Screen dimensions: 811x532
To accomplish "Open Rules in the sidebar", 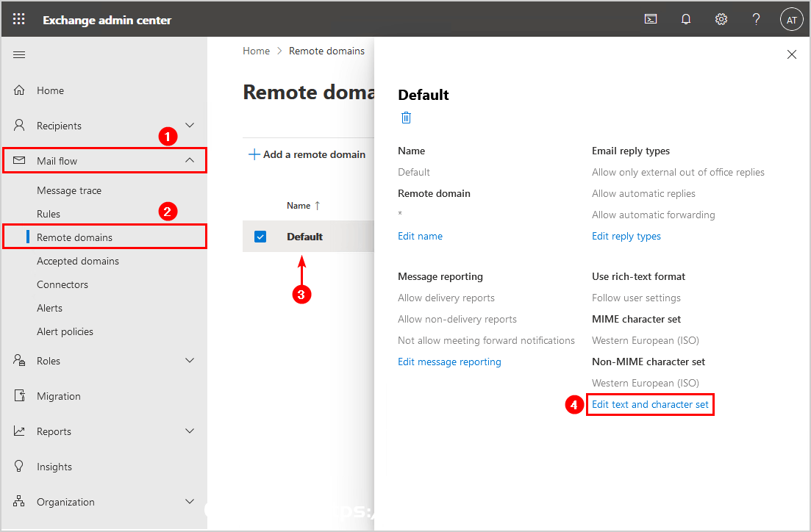I will tap(48, 214).
